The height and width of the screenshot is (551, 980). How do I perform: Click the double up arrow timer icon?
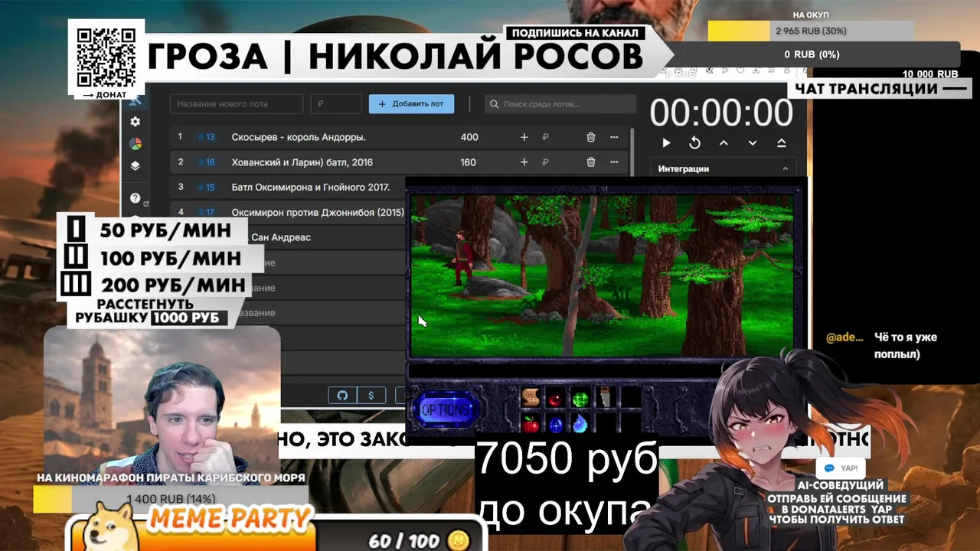point(781,143)
